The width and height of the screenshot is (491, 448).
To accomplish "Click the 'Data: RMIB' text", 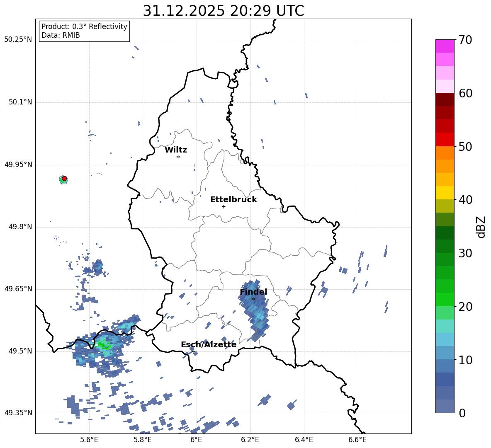I will coord(61,35).
